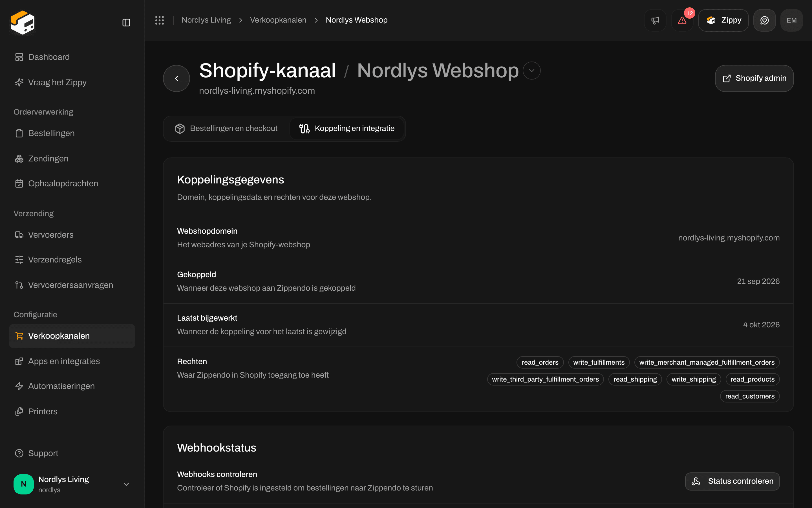
Task: Click the 21 sep 2026 date value
Action: pos(758,281)
